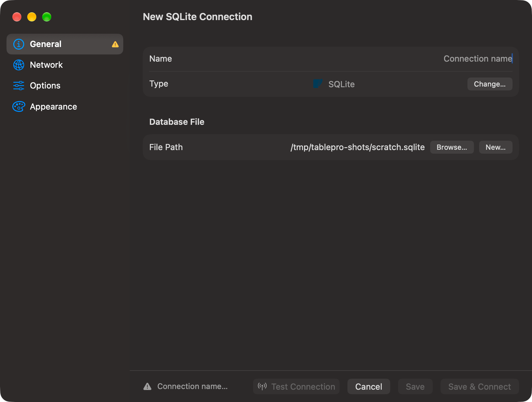Zoom the window with green button

point(47,17)
